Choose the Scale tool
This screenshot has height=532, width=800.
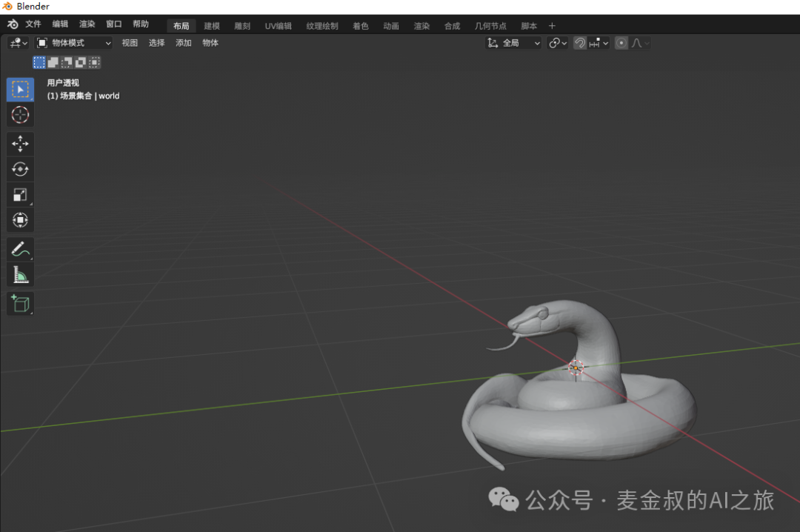20,195
